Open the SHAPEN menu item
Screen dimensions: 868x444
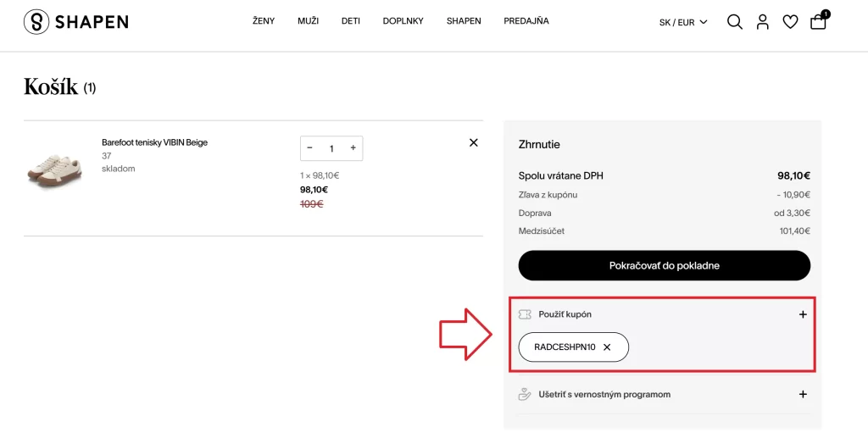(464, 21)
